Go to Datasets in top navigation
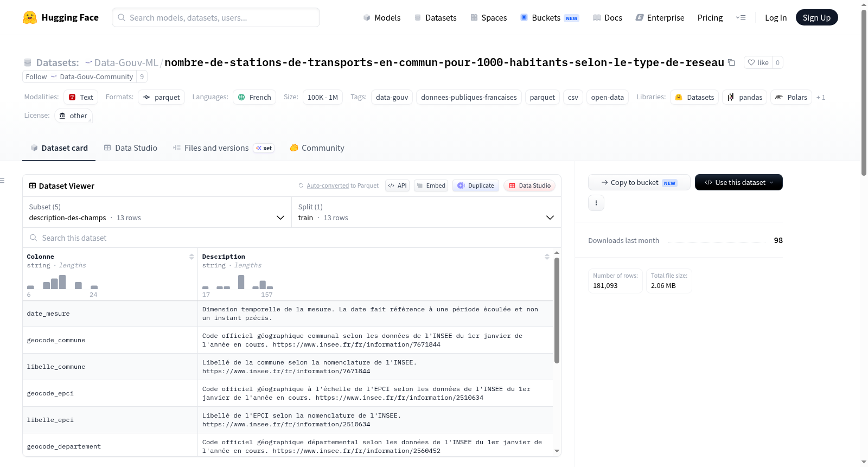This screenshot has height=467, width=868. (435, 17)
